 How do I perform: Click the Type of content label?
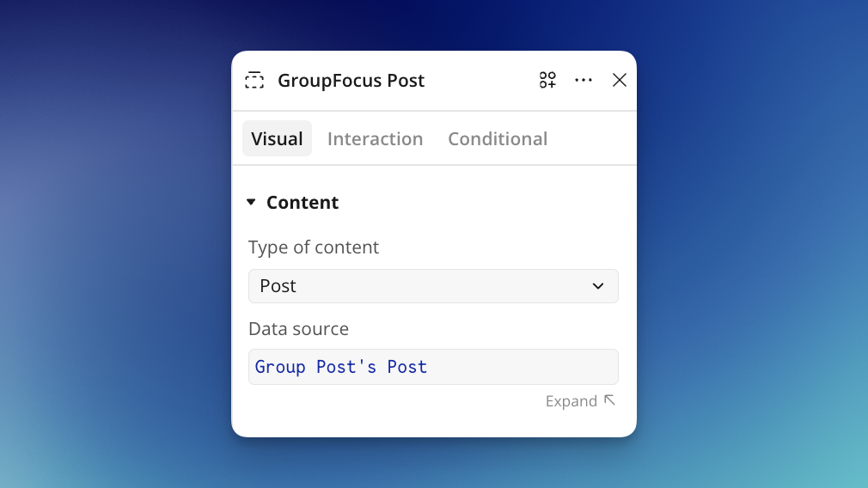pyautogui.click(x=314, y=247)
